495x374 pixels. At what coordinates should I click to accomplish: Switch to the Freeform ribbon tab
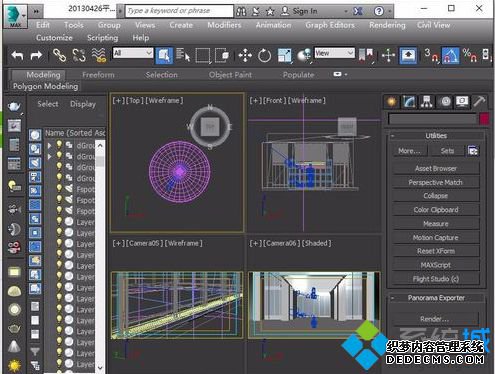coord(98,75)
